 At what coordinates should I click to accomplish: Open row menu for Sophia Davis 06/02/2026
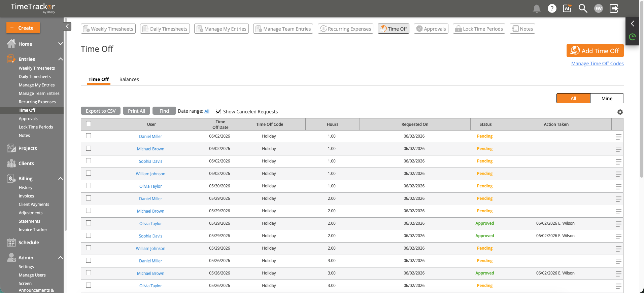(x=619, y=162)
